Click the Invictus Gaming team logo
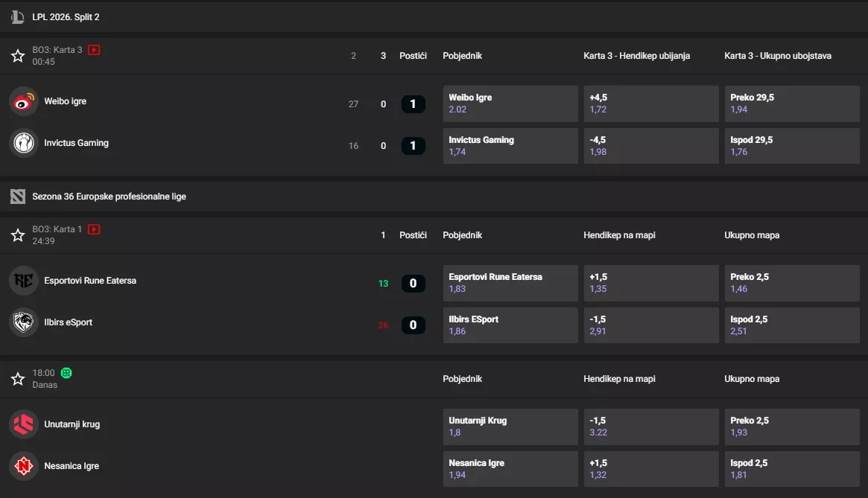This screenshot has width=868, height=498. click(24, 143)
